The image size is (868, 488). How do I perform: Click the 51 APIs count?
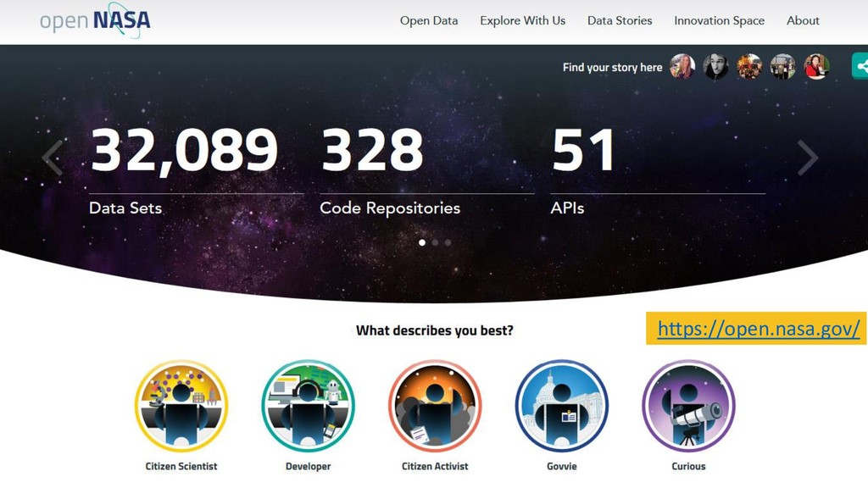(x=583, y=149)
